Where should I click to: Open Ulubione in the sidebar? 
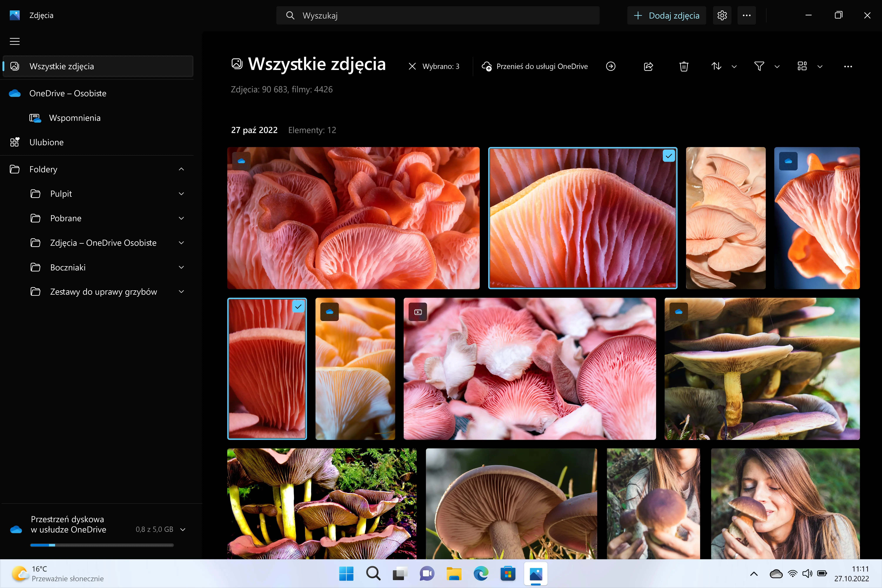coord(46,142)
